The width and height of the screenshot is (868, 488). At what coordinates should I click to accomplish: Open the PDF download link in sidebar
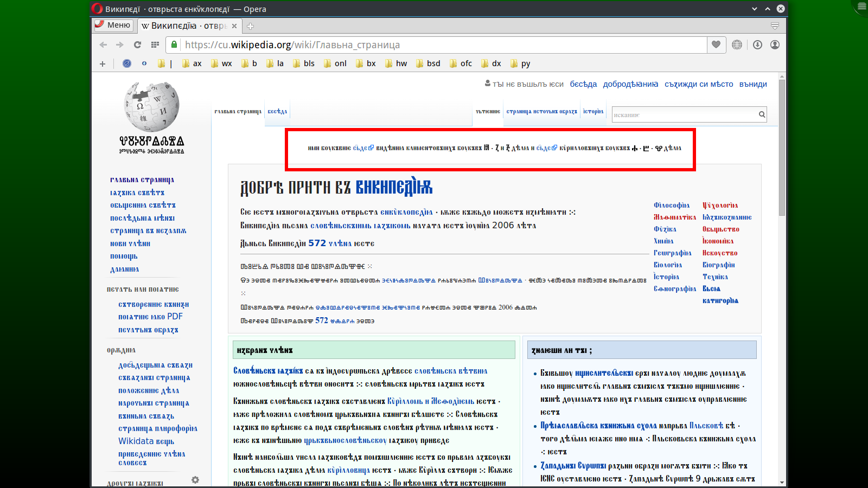pyautogui.click(x=151, y=317)
